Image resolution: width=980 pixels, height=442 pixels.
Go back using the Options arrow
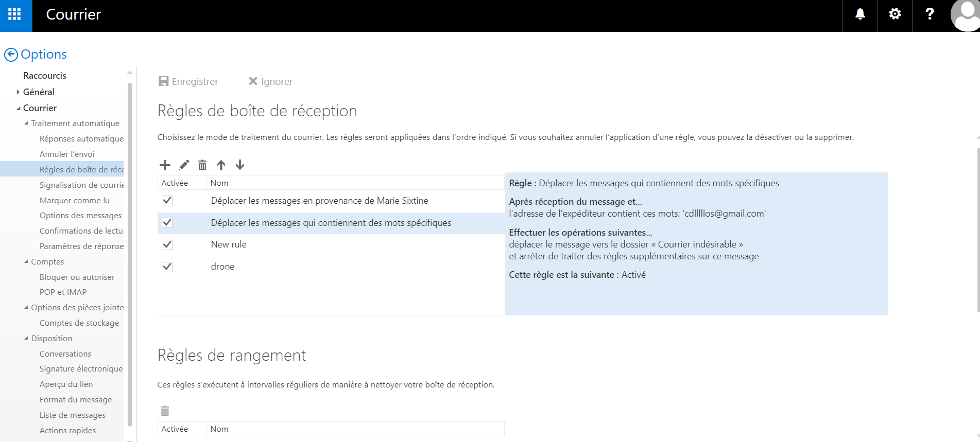[x=11, y=55]
